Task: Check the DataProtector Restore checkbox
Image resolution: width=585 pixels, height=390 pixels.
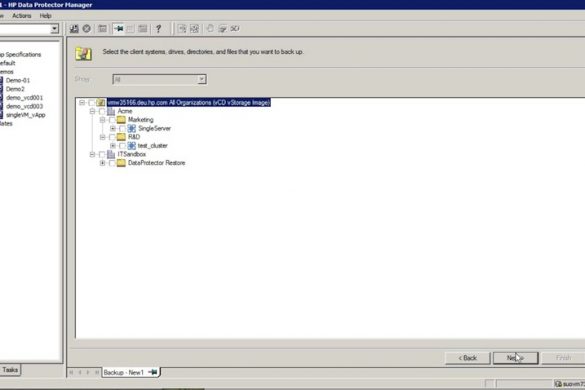Action: click(x=112, y=163)
